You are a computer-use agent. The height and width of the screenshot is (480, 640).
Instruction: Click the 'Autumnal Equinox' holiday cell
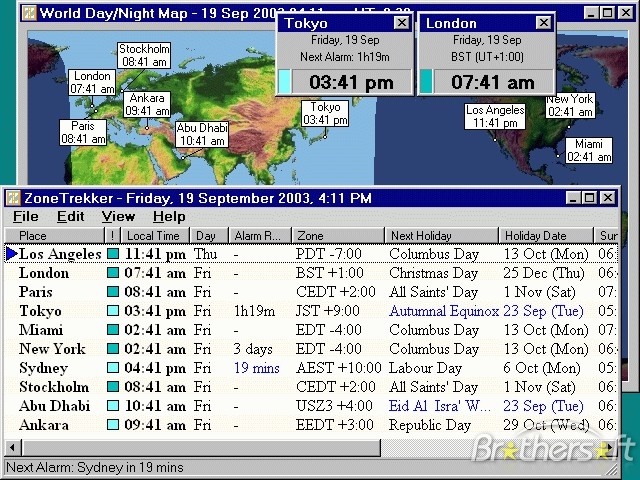pos(444,311)
